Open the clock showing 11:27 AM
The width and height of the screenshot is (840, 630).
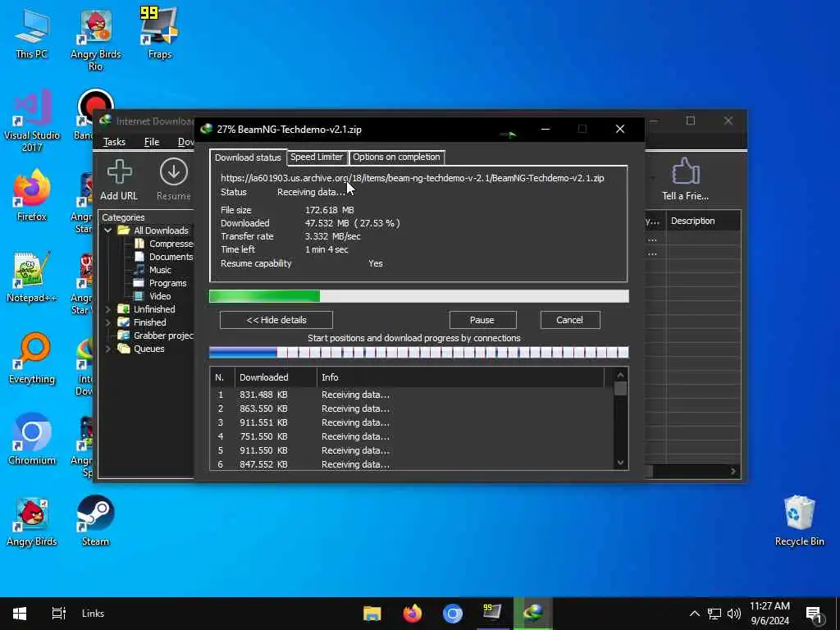(769, 614)
